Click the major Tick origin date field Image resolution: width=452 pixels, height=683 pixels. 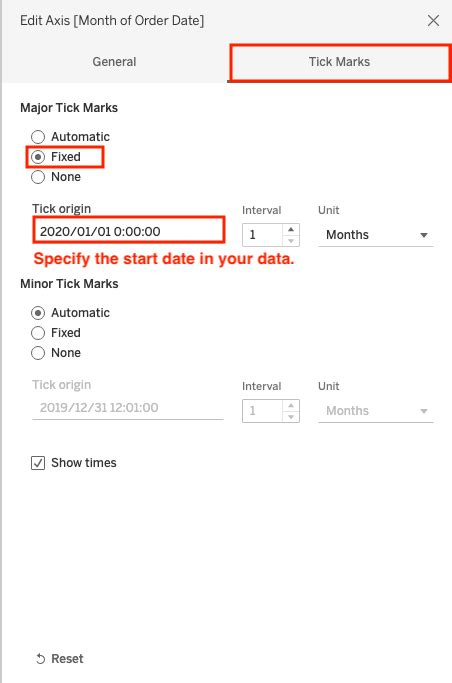pos(128,231)
